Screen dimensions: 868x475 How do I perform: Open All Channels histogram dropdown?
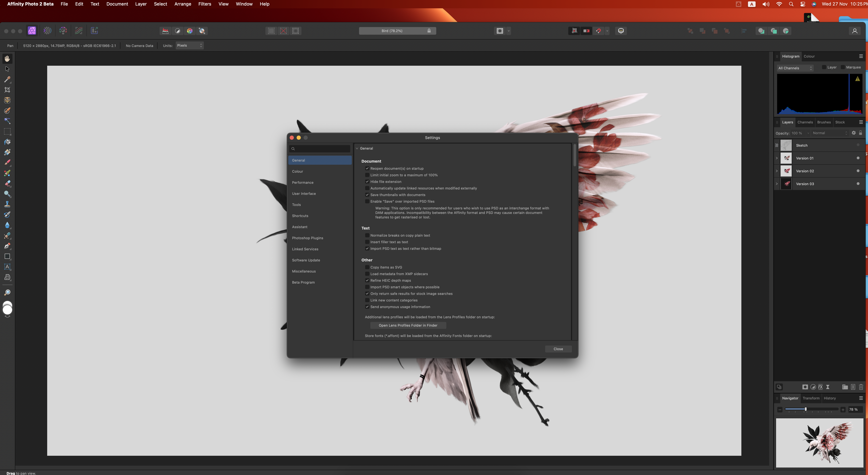pyautogui.click(x=795, y=68)
